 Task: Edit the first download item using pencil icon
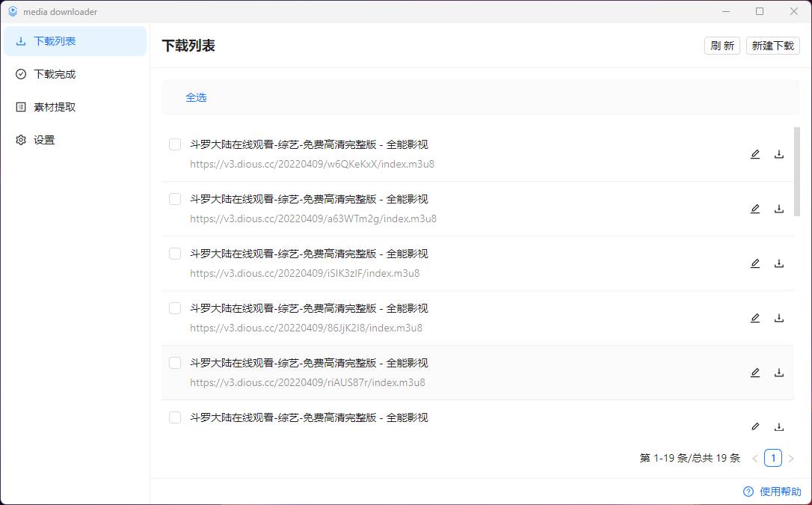pos(755,153)
